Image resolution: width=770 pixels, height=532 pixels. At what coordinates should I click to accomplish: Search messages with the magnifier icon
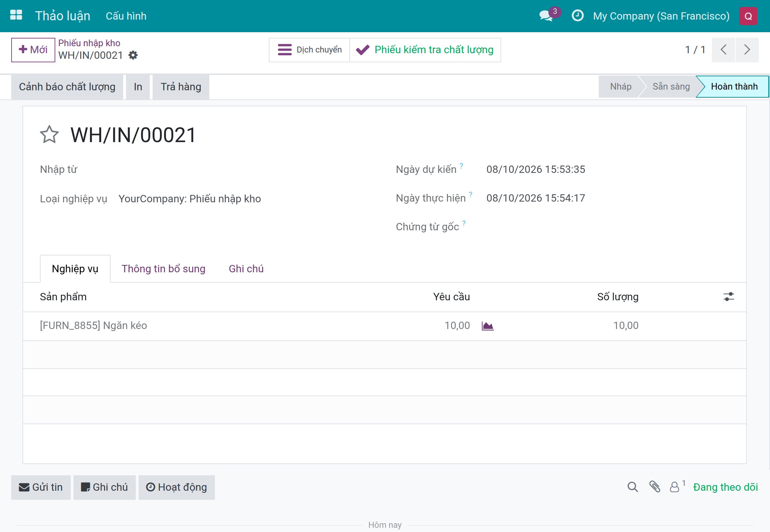tap(633, 487)
